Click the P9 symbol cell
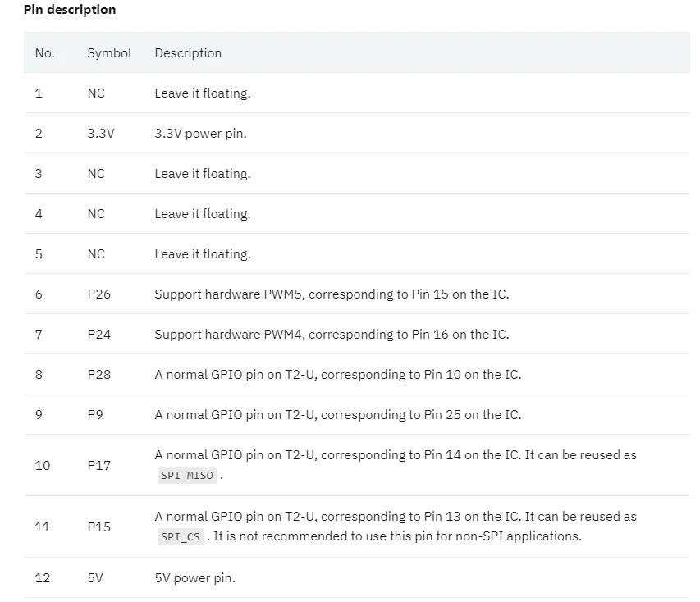The image size is (700, 602). (x=95, y=414)
